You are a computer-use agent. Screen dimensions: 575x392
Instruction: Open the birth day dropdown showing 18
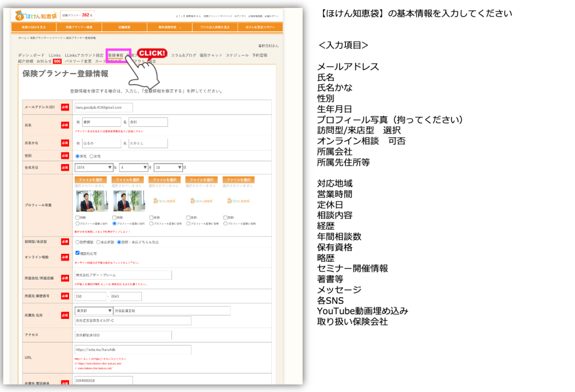pyautogui.click(x=168, y=167)
